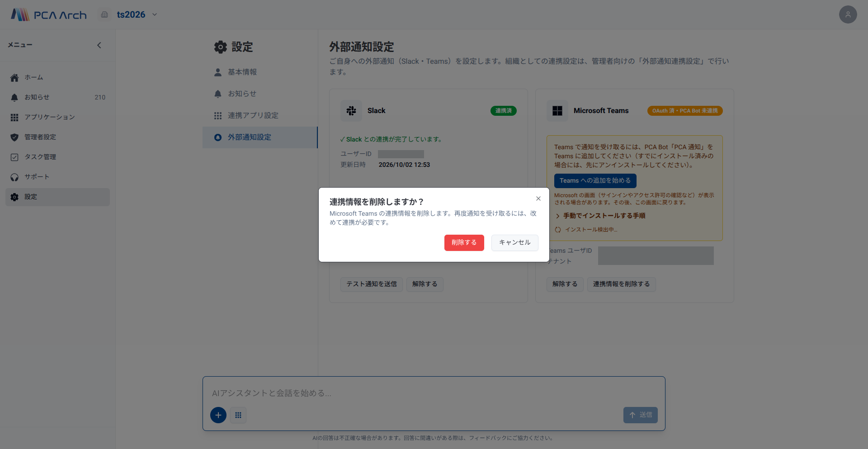Open アプリケーション in the sidebar
Screen dimensions: 868x449
tap(57, 117)
